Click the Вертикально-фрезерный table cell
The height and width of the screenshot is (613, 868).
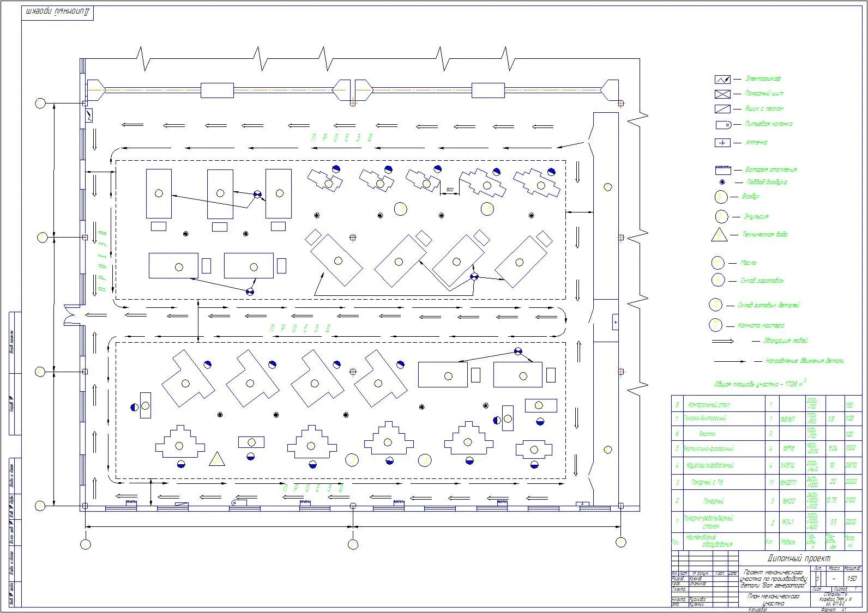point(724,449)
